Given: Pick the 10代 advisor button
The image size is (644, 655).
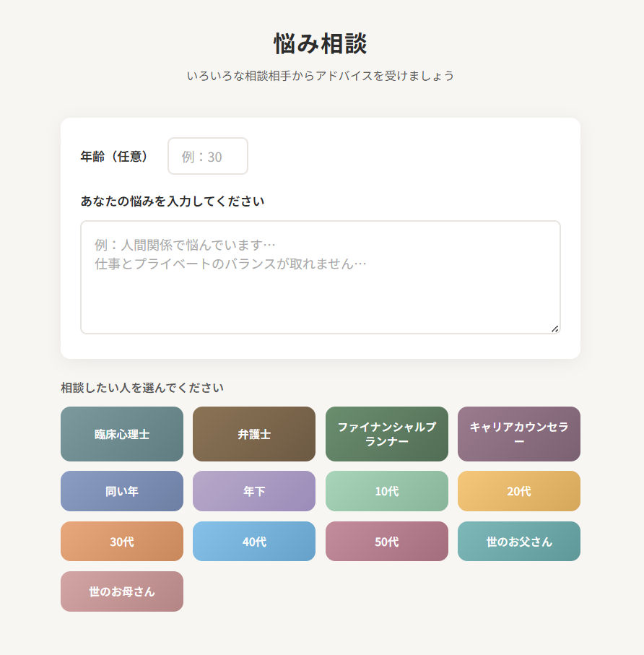Looking at the screenshot, I should [x=386, y=491].
